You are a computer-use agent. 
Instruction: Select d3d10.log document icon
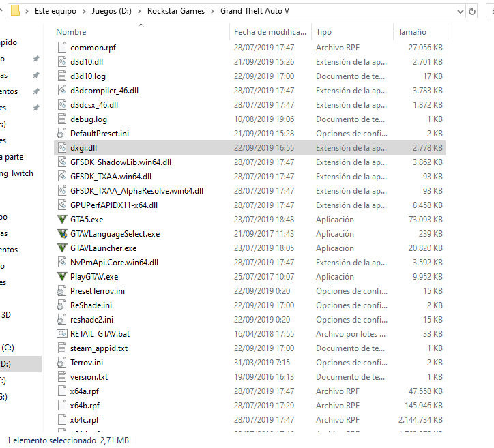pos(62,76)
